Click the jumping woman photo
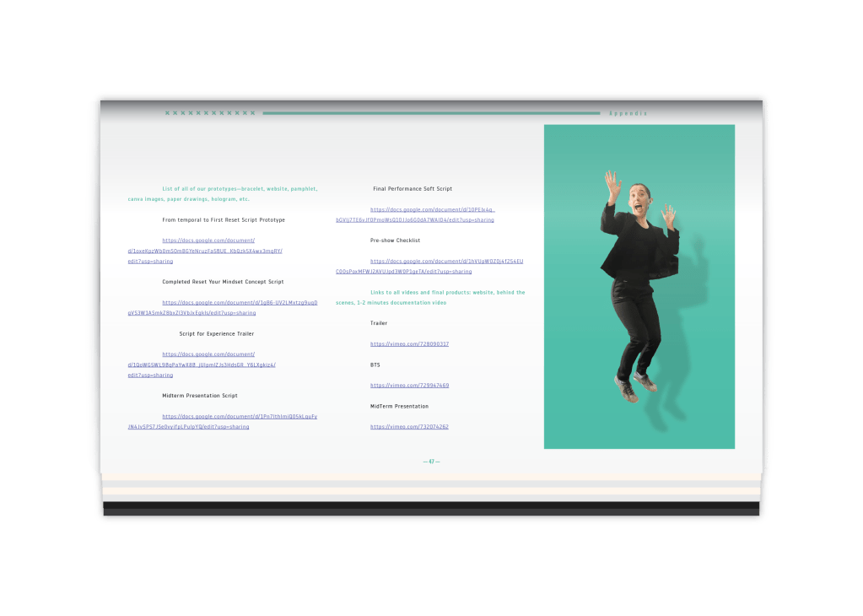Viewport: 863px width, 616px height. pyautogui.click(x=639, y=287)
